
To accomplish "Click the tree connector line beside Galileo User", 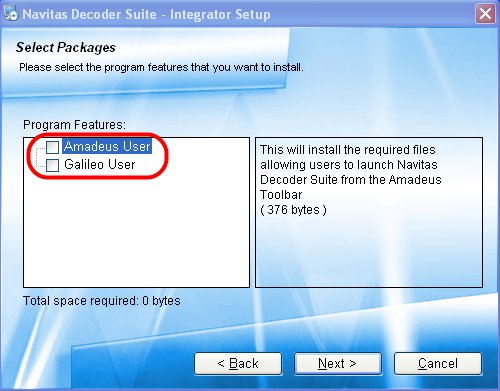I will coord(40,163).
